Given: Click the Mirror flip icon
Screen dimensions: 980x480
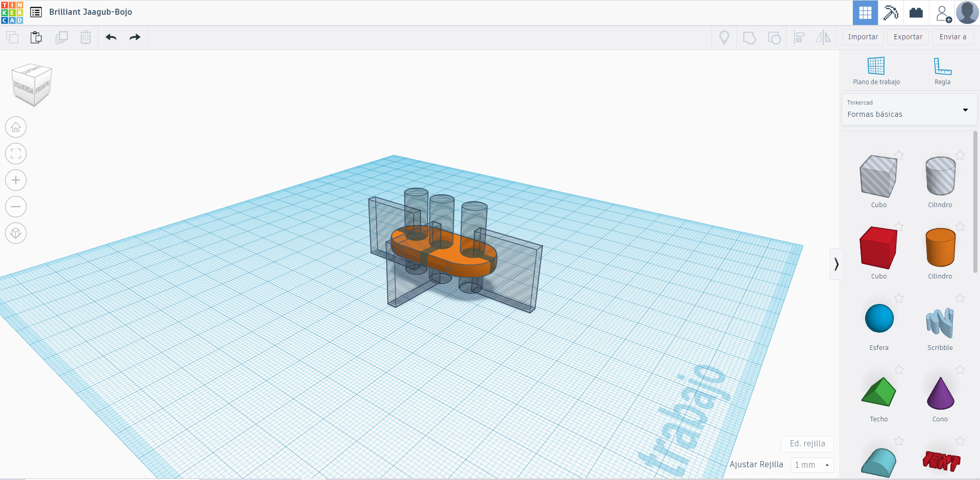Looking at the screenshot, I should (x=823, y=37).
